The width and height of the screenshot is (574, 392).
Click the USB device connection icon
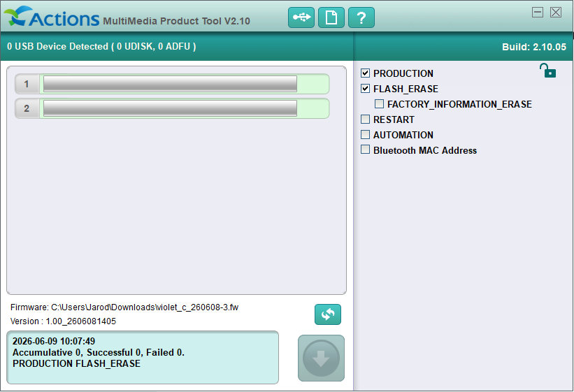[301, 17]
